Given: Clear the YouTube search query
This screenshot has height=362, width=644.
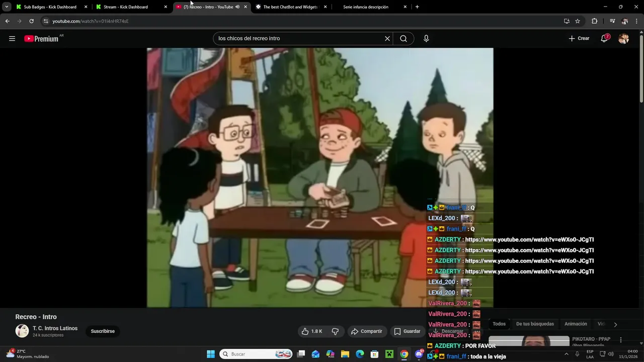Looking at the screenshot, I should (387, 38).
